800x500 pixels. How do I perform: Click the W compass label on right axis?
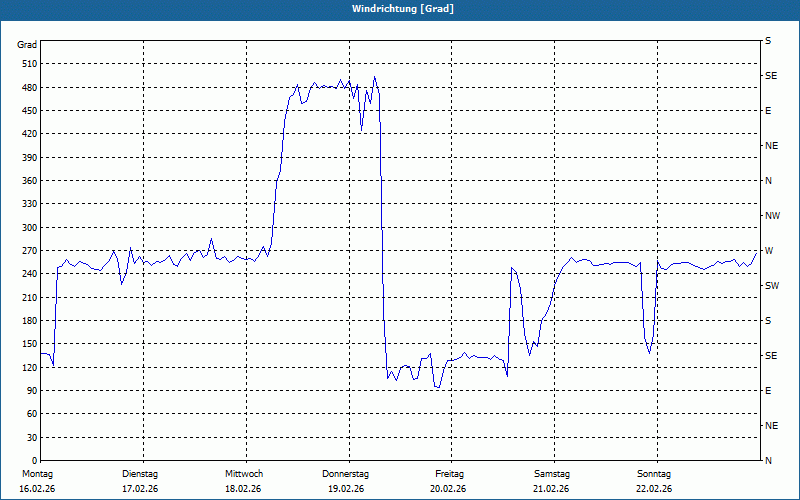(x=769, y=251)
